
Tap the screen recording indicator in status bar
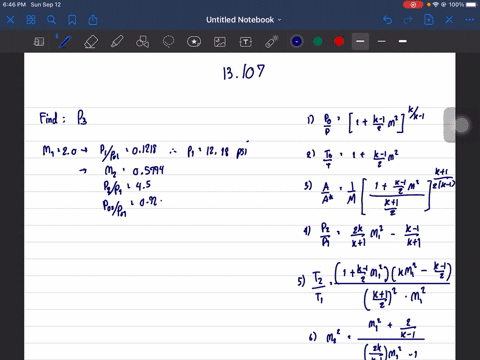point(413,5)
